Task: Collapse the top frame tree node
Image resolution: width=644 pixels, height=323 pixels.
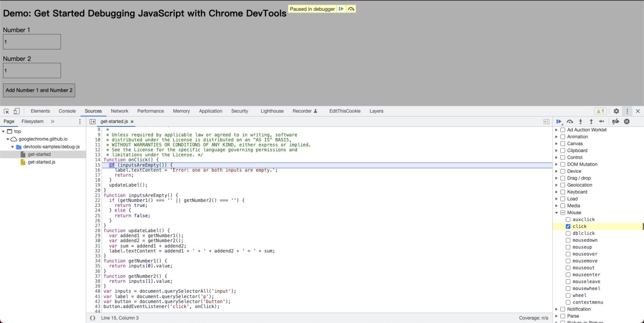Action: [3, 132]
